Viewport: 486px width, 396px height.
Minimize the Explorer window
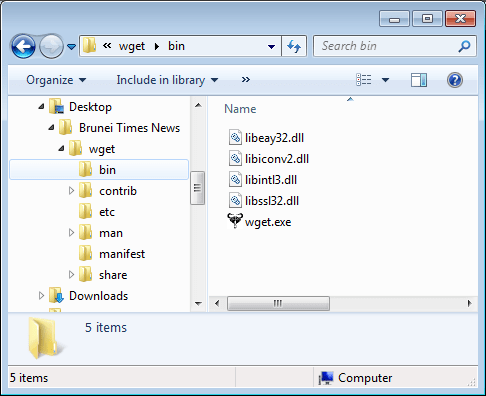394,19
